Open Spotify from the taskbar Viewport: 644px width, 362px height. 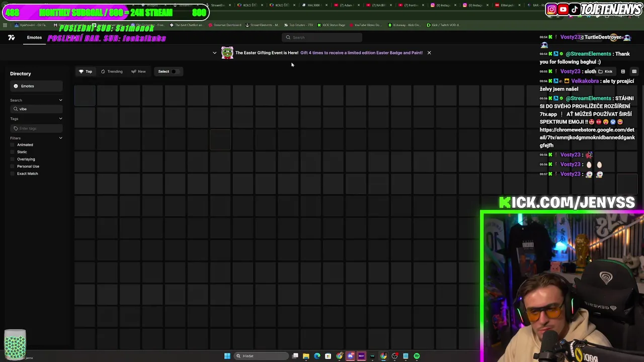tap(417, 356)
